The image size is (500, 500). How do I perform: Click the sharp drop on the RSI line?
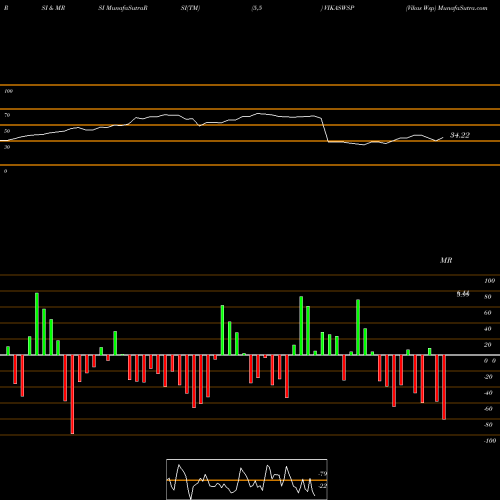pos(325,130)
